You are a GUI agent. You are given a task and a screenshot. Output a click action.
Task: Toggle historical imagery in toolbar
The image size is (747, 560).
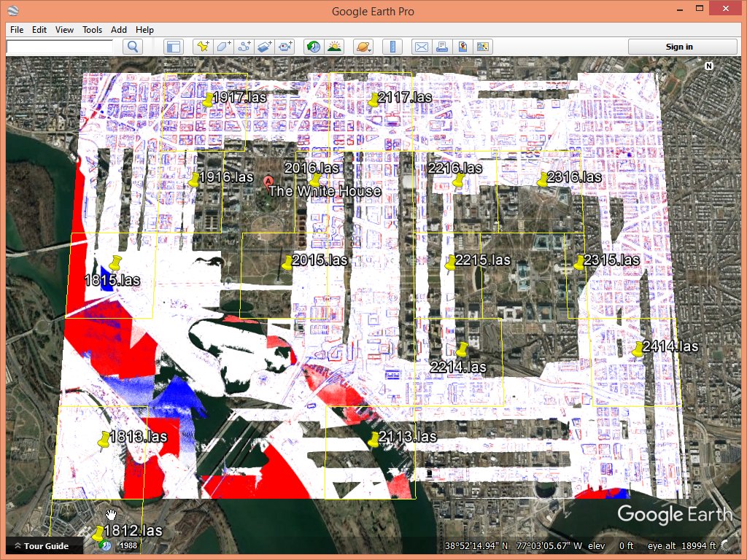(313, 47)
